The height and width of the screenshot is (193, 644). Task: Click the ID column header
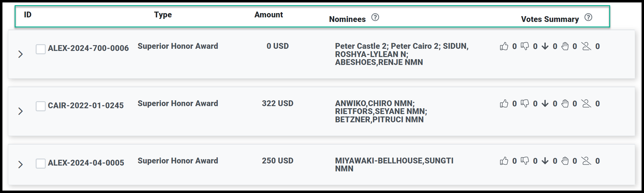pos(28,15)
